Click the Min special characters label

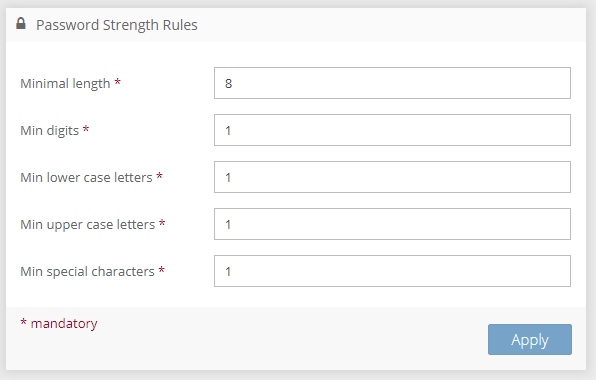pos(87,272)
